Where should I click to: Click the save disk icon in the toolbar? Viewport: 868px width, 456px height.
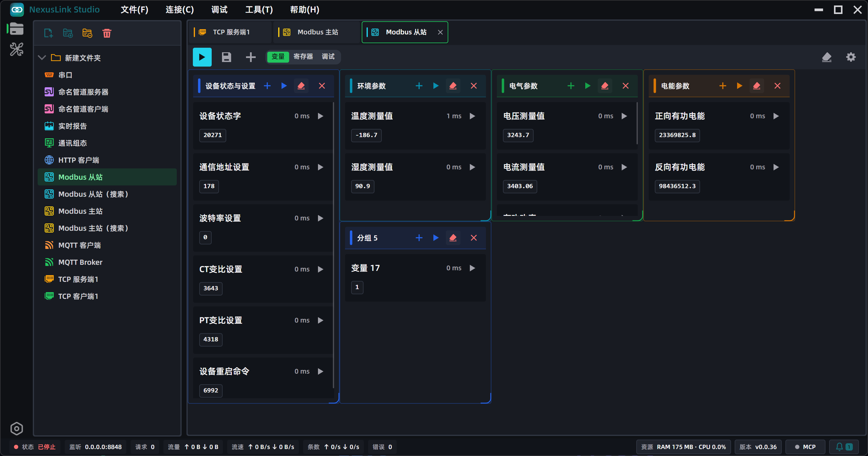pyautogui.click(x=227, y=57)
